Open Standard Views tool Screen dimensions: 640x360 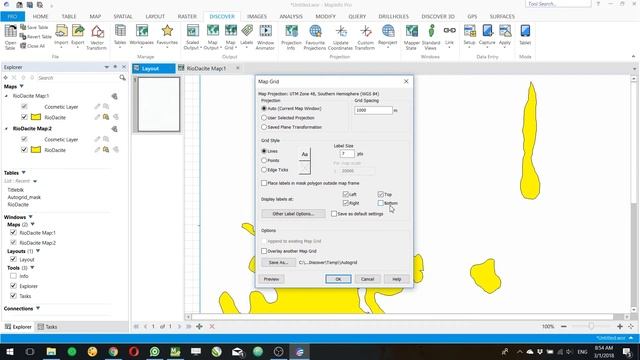(x=431, y=37)
